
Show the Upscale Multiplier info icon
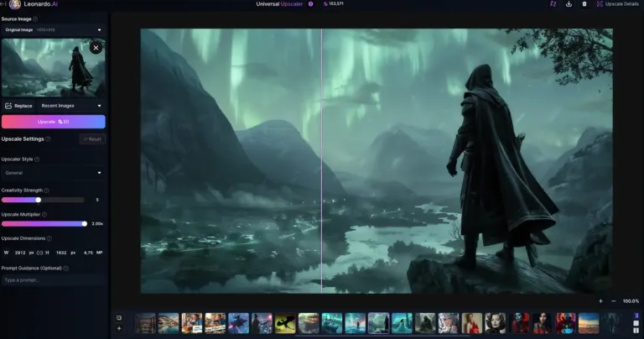[x=44, y=215]
